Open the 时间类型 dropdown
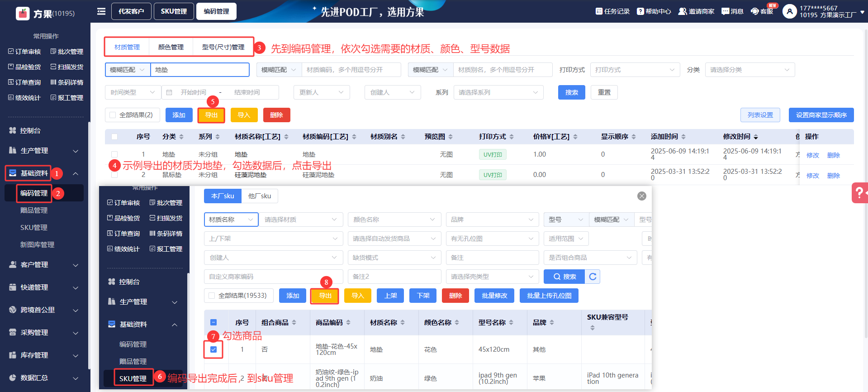Screen dimensions: 868x392 [133, 92]
